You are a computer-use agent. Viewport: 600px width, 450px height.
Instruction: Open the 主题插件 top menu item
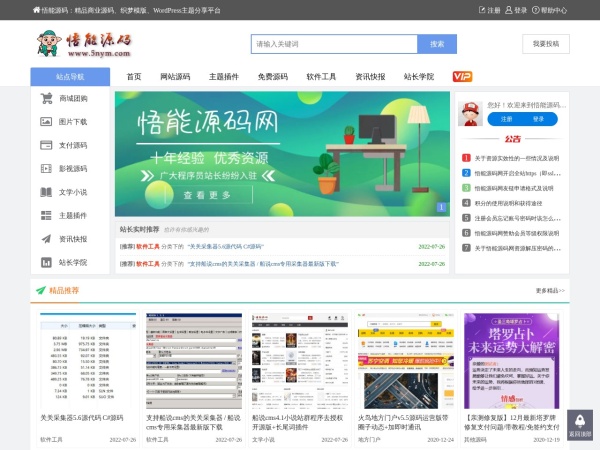pos(224,77)
